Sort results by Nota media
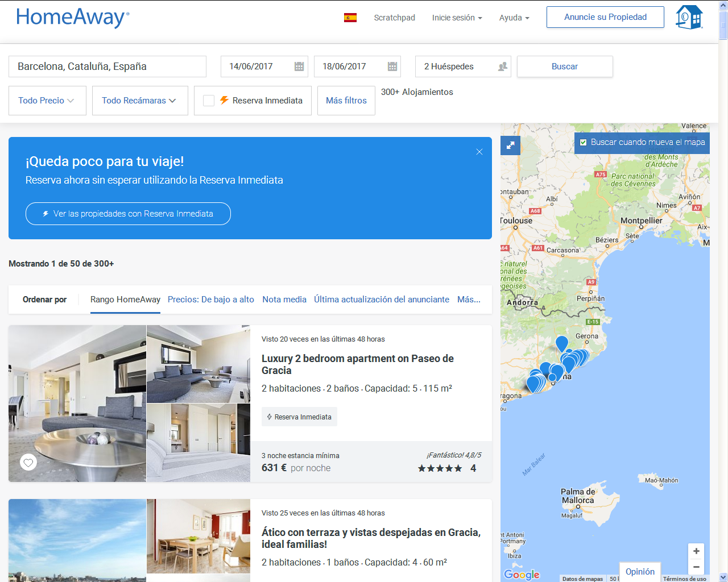This screenshot has height=582, width=728. [x=284, y=300]
